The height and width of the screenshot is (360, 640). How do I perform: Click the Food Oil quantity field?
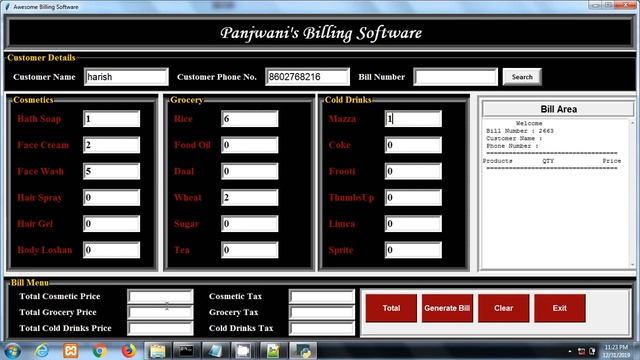(x=249, y=145)
